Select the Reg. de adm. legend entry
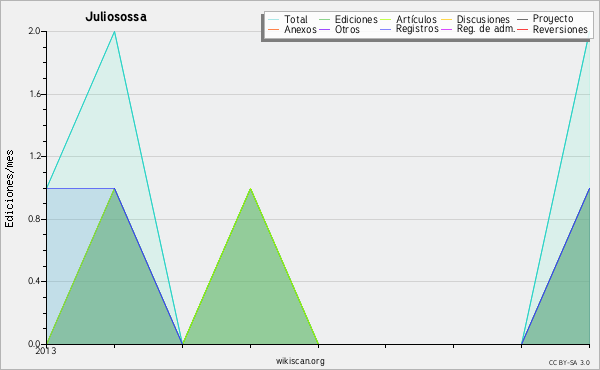 click(x=478, y=29)
